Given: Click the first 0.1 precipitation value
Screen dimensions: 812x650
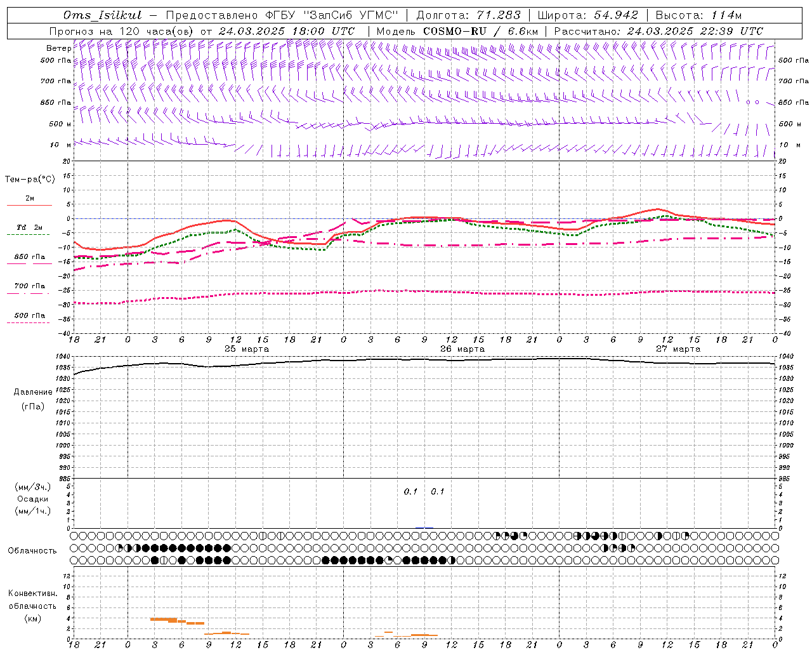Looking at the screenshot, I should (410, 492).
